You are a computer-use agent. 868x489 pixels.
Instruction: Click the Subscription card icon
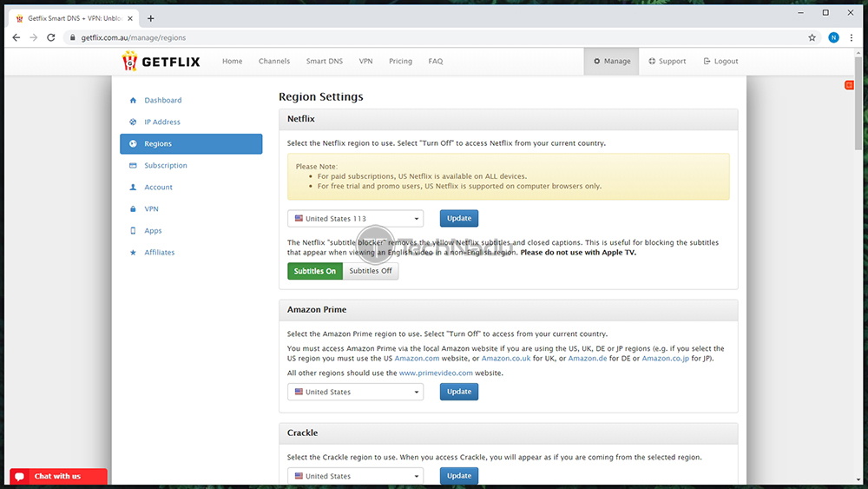133,166
